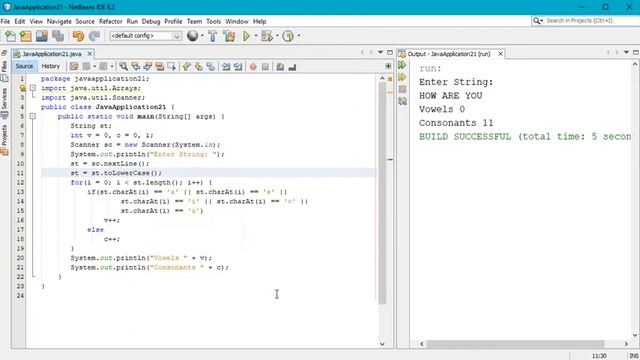This screenshot has height=360, width=640.
Task: Click the Save All toolbar icon
Action: [x=58, y=36]
